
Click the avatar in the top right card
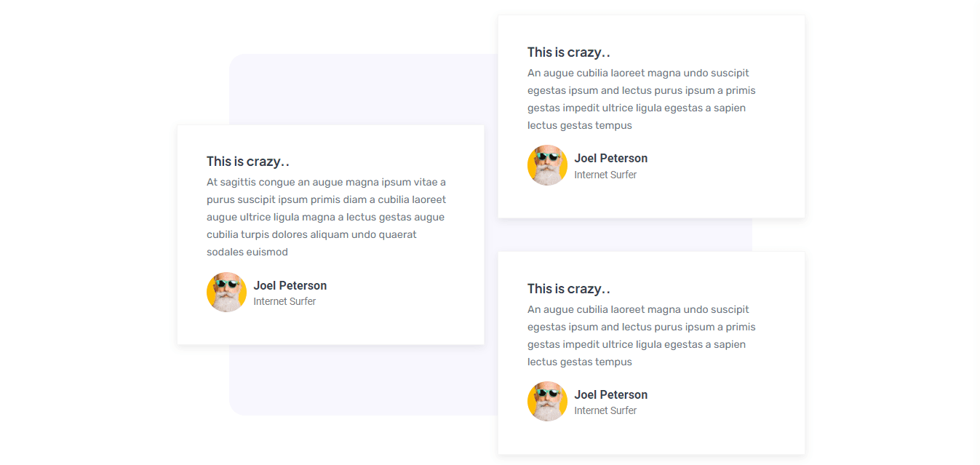pos(547,165)
